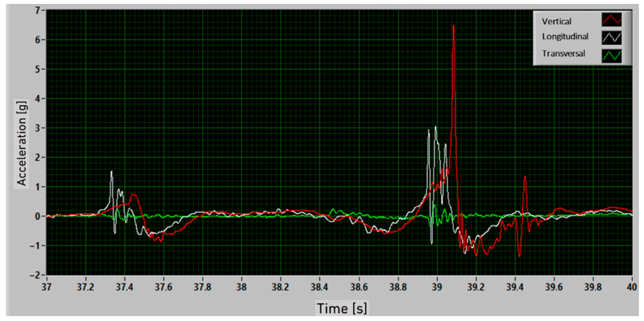Click the Acceleration [g] axis title
The height and width of the screenshot is (321, 644).
(x=22, y=143)
